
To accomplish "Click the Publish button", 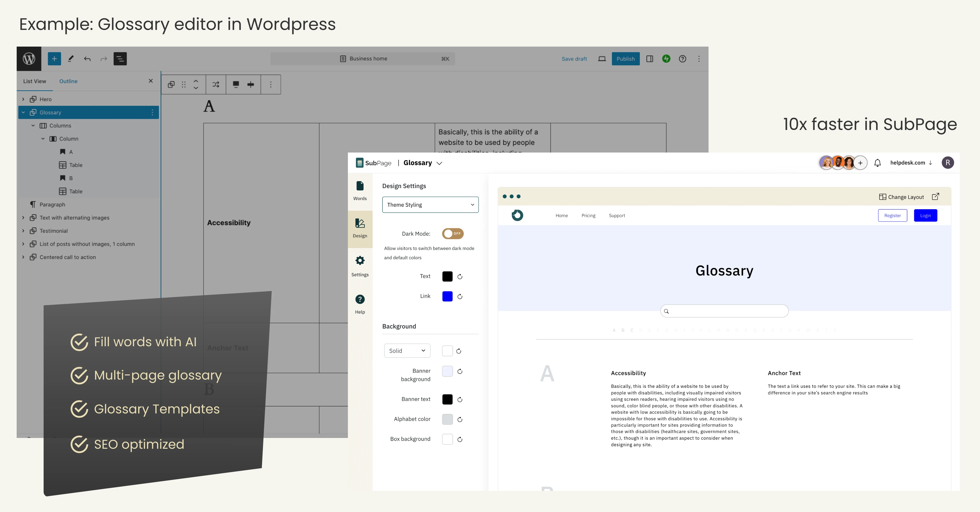I will (x=625, y=59).
